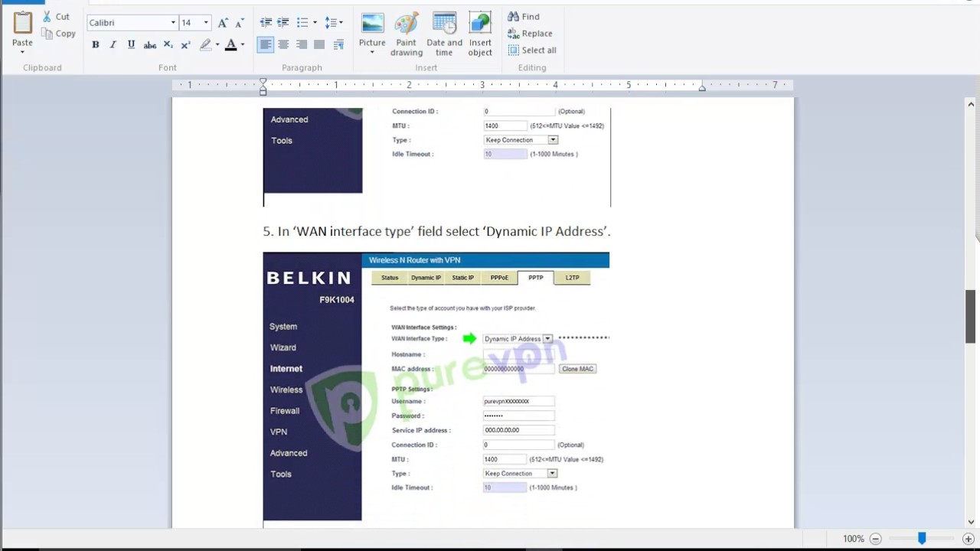Expand the Picture dropdown arrow
The height and width of the screenshot is (551, 980).
point(372,52)
